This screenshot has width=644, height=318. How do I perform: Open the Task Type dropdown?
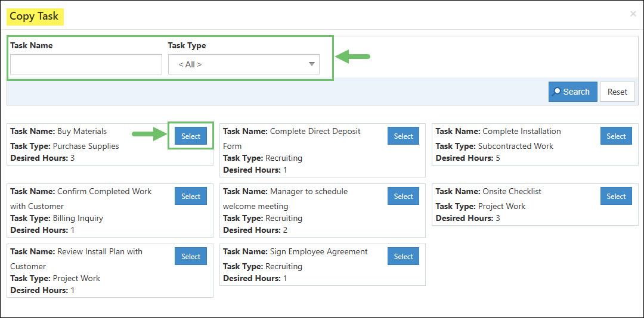pos(243,64)
